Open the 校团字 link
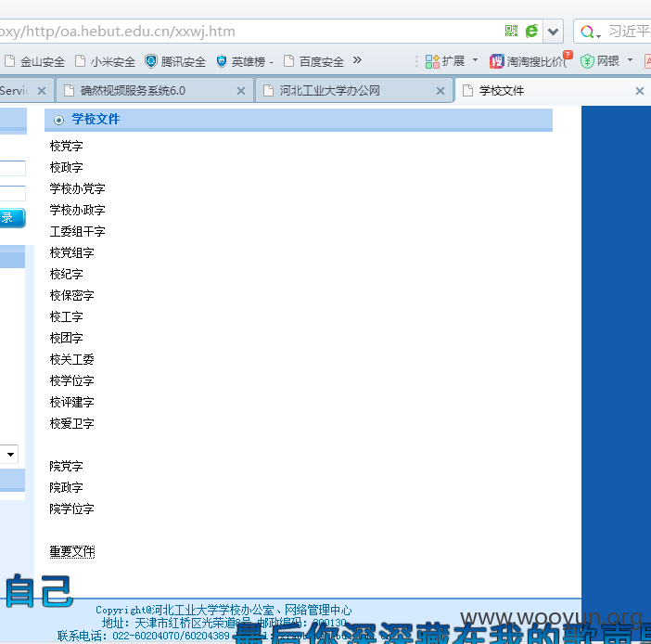651x644 pixels. 67,338
